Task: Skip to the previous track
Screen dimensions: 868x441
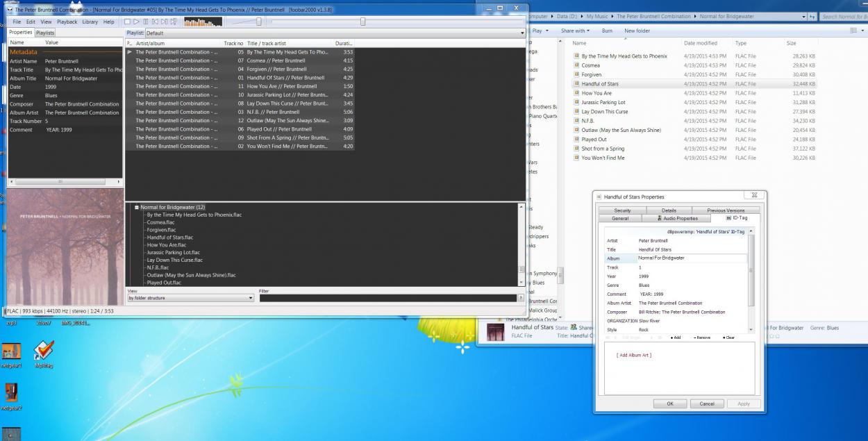Action: tap(155, 22)
